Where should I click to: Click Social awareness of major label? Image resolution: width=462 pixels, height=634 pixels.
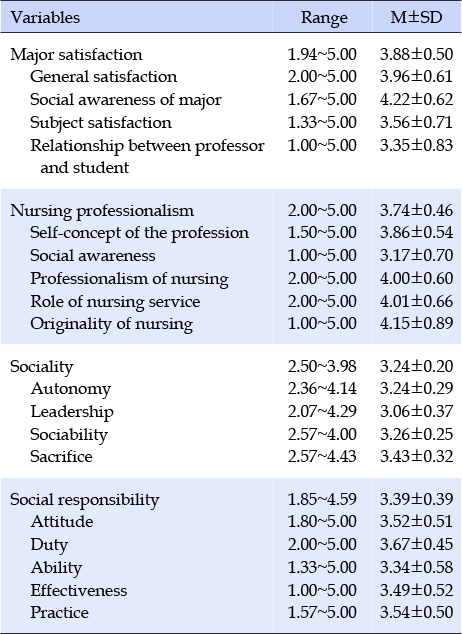pos(126,99)
